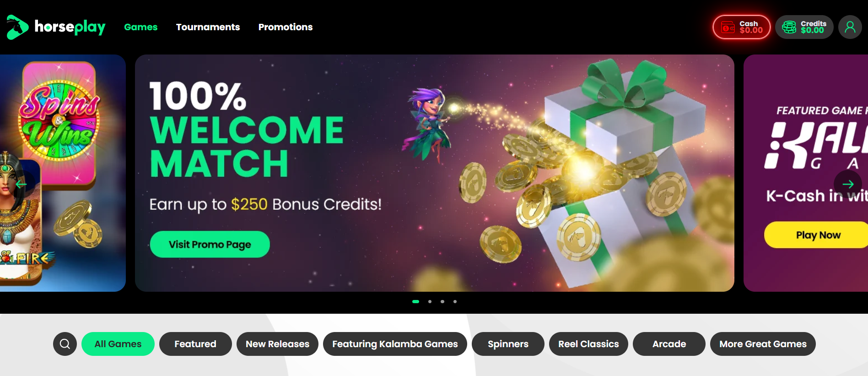Viewport: 868px width, 376px height.
Task: Open the game search magnifier icon
Action: pos(65,344)
